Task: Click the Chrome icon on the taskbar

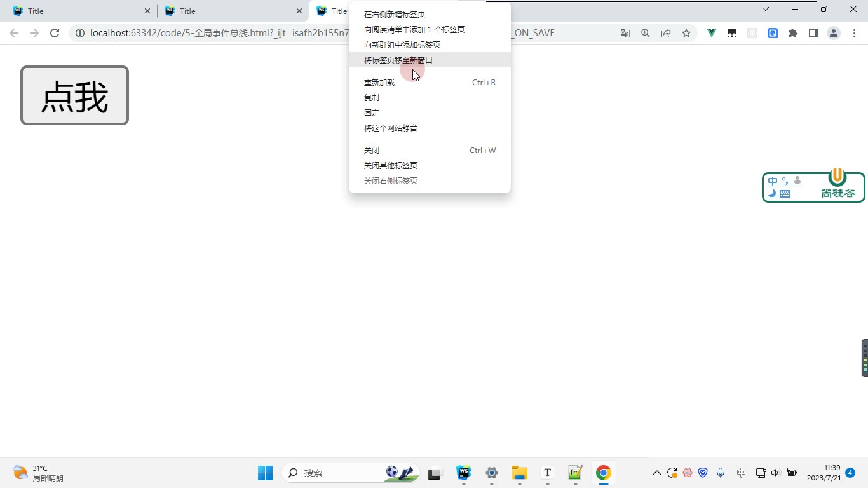Action: pyautogui.click(x=604, y=473)
